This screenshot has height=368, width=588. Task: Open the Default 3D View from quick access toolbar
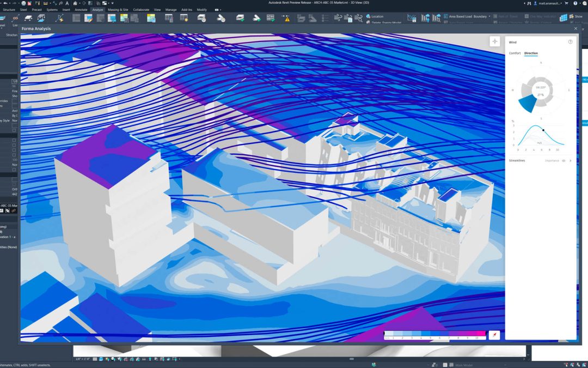point(75,3)
